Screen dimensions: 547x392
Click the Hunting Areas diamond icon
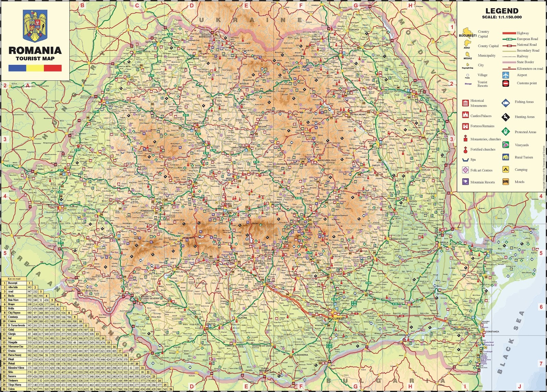(506, 116)
